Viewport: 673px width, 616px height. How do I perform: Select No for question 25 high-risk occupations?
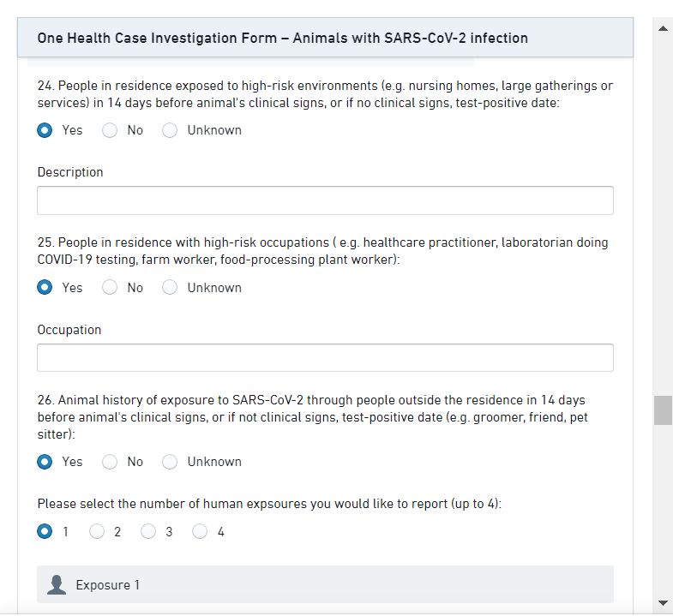click(x=110, y=288)
